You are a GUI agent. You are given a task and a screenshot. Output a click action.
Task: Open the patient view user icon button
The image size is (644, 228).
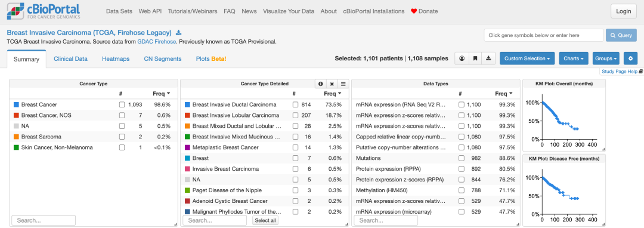pyautogui.click(x=462, y=58)
